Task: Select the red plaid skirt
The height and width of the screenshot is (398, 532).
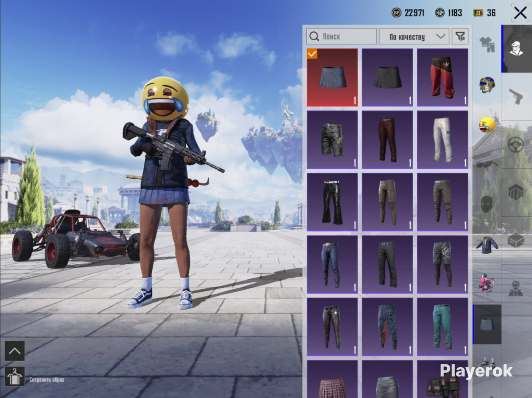Action: click(332, 379)
